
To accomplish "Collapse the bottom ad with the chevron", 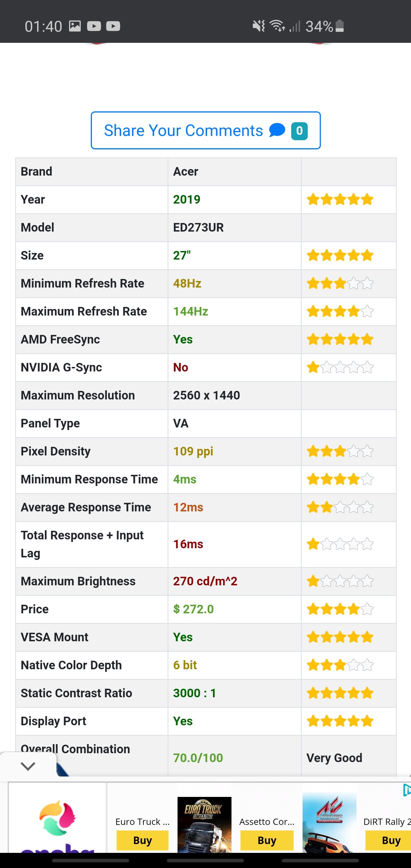I will click(x=28, y=766).
